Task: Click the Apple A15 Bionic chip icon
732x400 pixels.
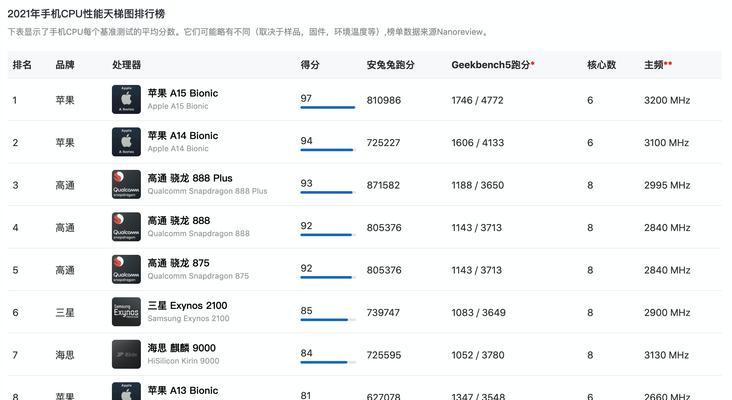Action: 126,99
